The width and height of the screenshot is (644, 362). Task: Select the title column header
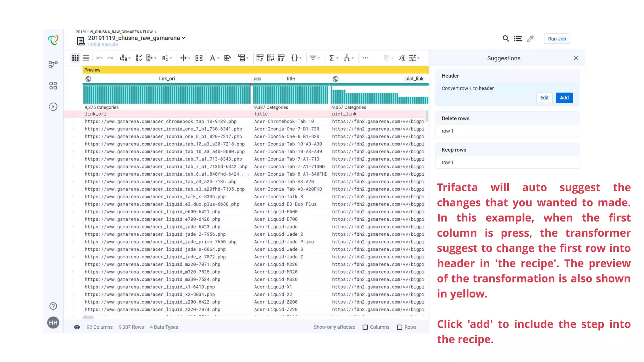[x=291, y=79]
